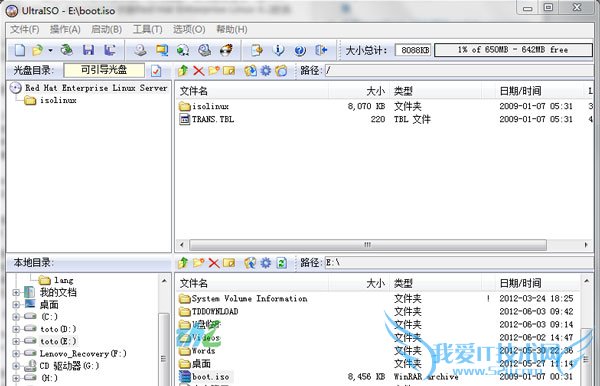Click the red X Delete icon in the local toolbar

coord(214,263)
